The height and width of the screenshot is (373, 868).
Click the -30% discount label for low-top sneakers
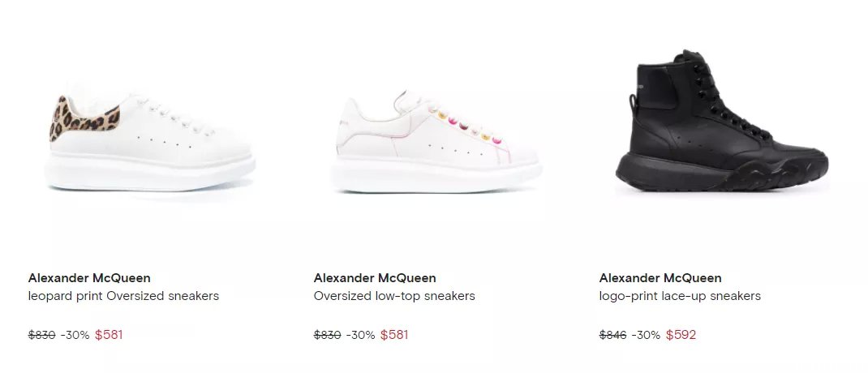click(360, 335)
